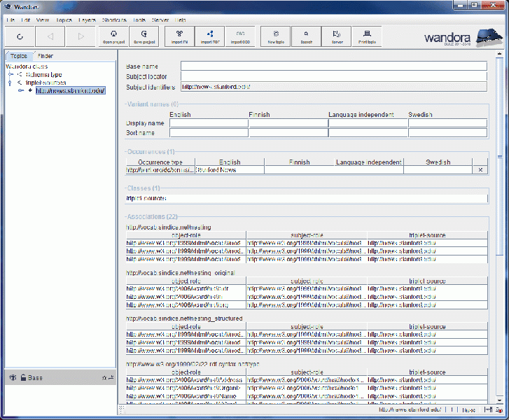Open the Layers menu
509x420 pixels.
[87, 20]
